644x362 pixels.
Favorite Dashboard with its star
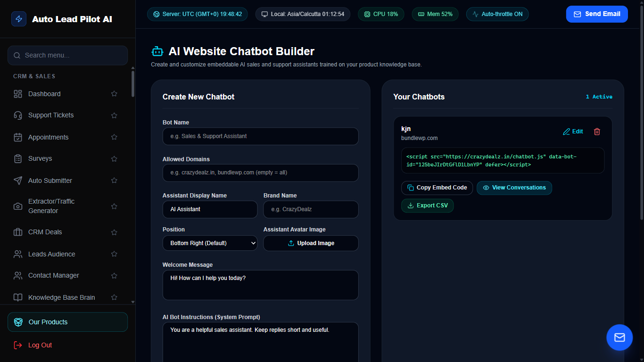114,94
